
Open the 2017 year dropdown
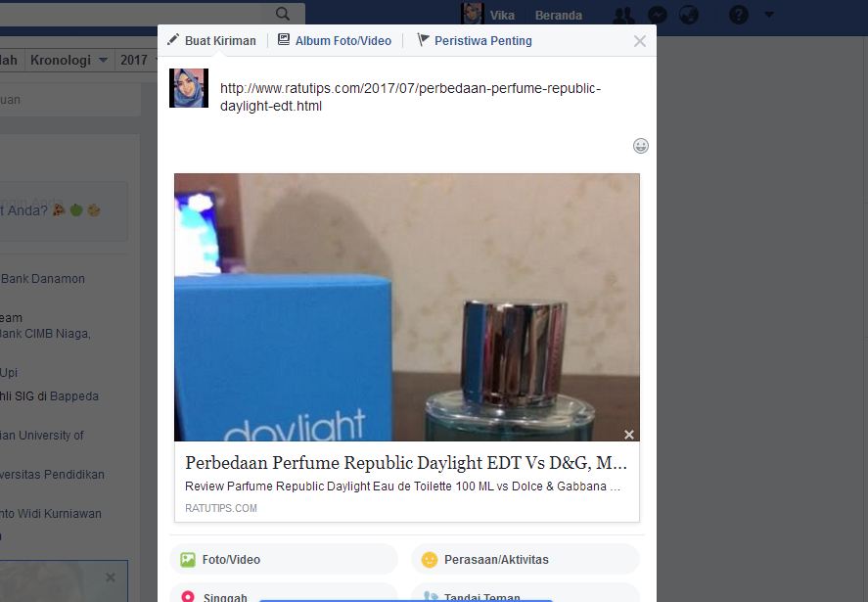138,60
